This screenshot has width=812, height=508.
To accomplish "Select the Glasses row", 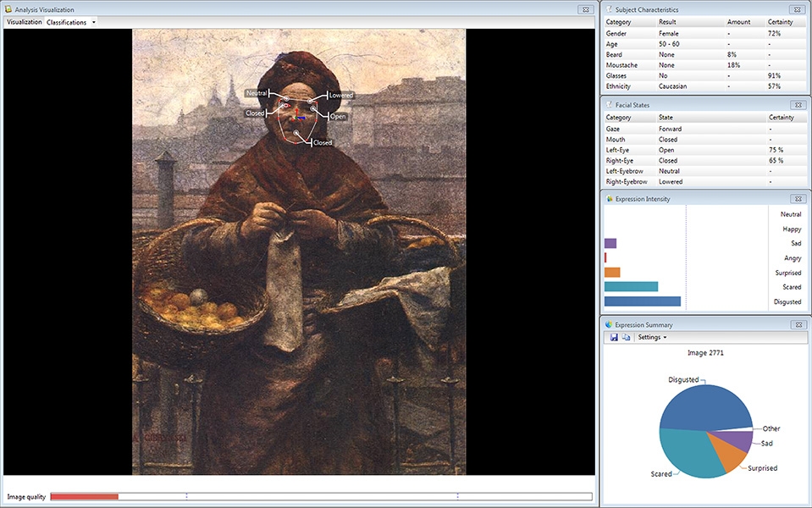I will click(705, 75).
